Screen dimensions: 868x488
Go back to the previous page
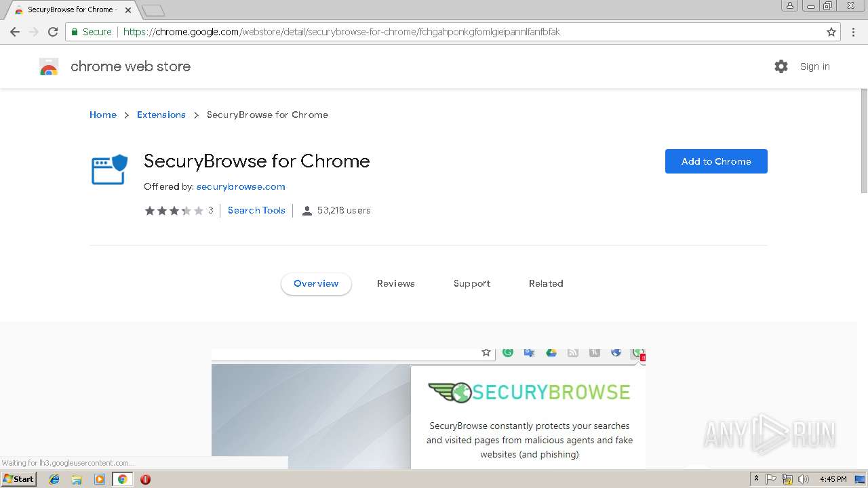tap(15, 32)
